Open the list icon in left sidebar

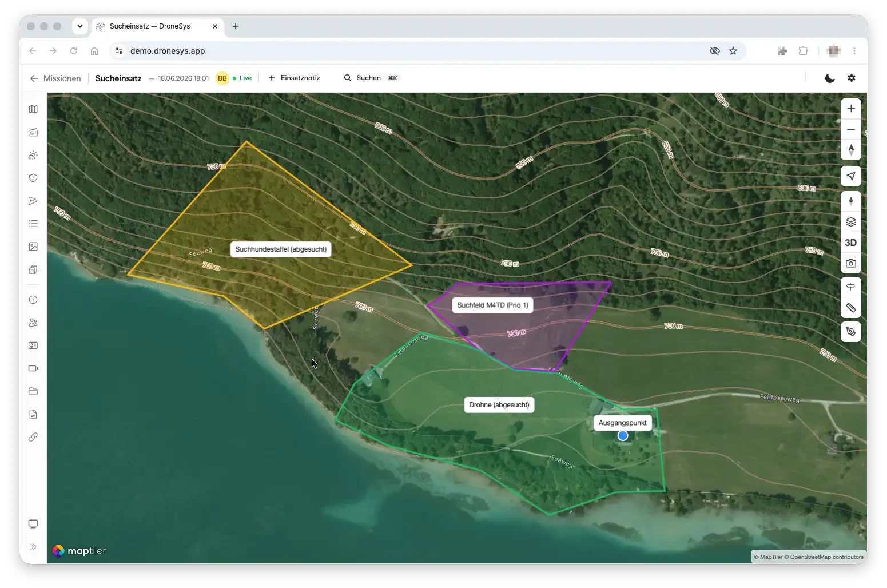coord(33,224)
